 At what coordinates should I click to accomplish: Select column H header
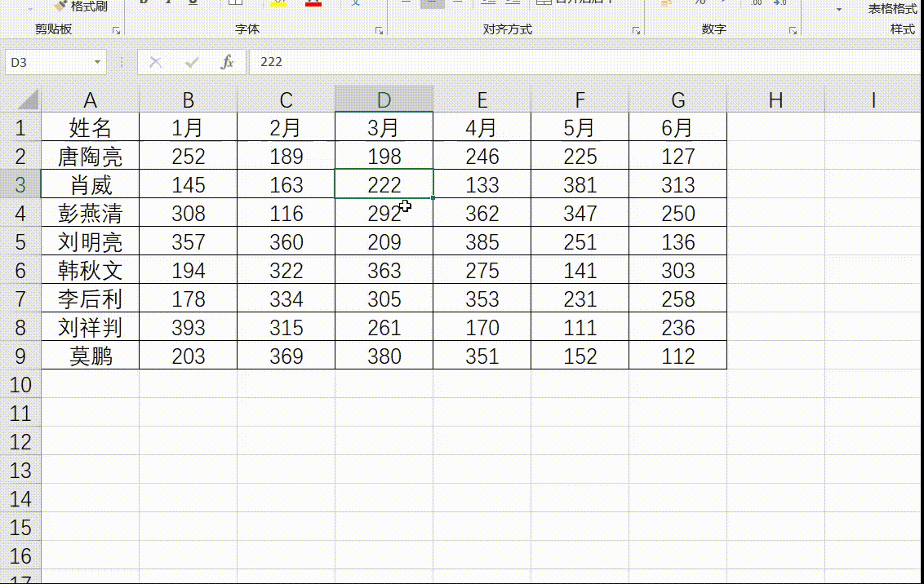[775, 100]
